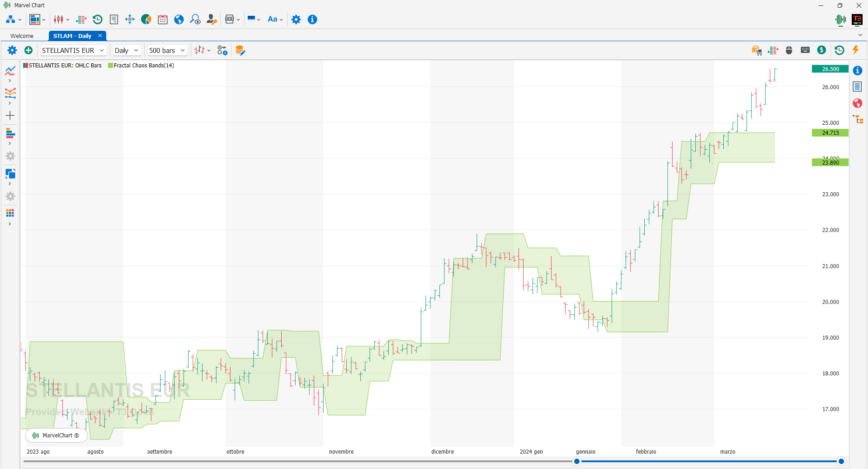Click the 'STELLANTIS EUR: OHLC Bars' legend label
The height and width of the screenshot is (469, 868).
65,66
